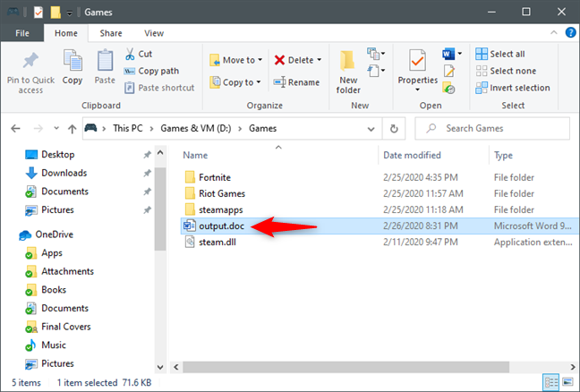Screen dimensions: 580x392
Task: Open the blue Help question mark icon
Action: click(x=571, y=32)
